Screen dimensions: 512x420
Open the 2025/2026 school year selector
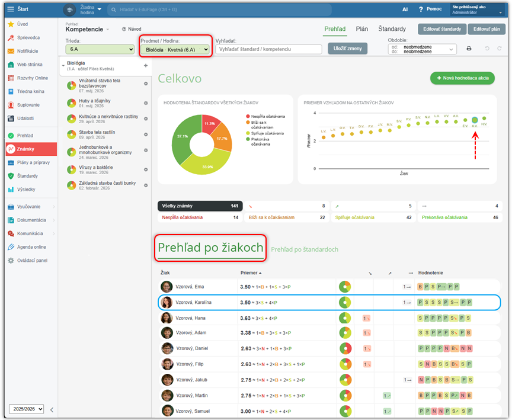point(27,409)
